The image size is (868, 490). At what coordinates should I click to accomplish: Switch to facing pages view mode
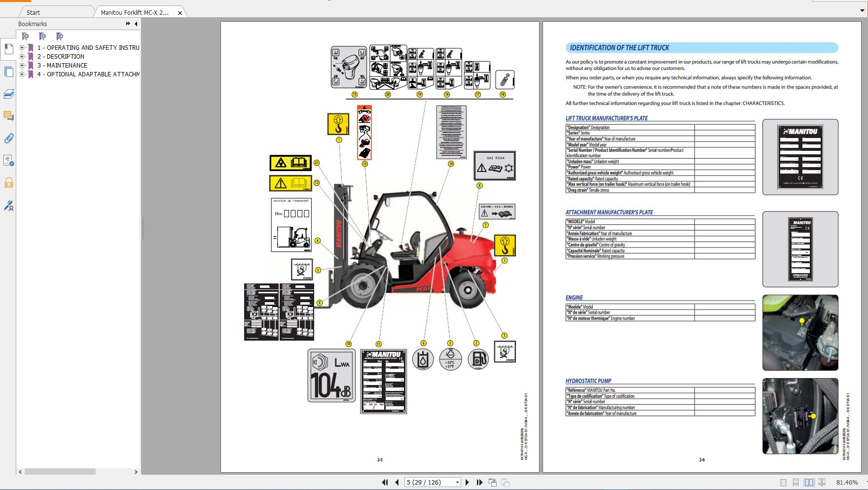click(x=808, y=482)
